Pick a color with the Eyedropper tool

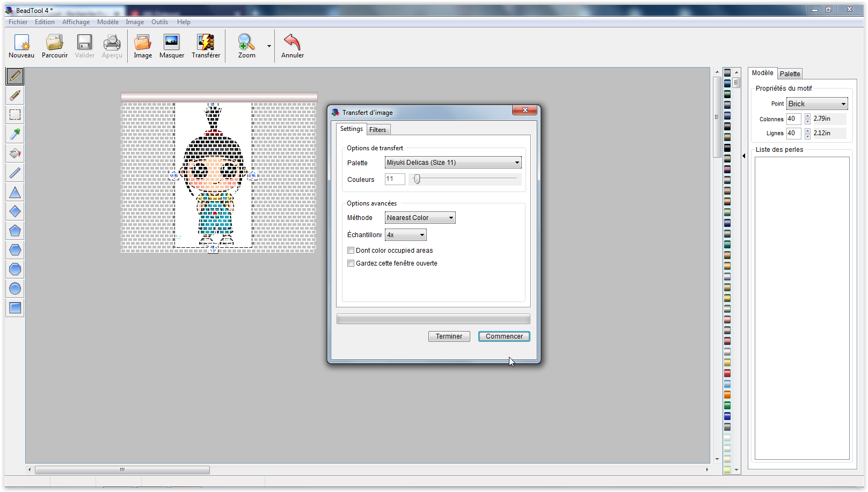point(14,134)
